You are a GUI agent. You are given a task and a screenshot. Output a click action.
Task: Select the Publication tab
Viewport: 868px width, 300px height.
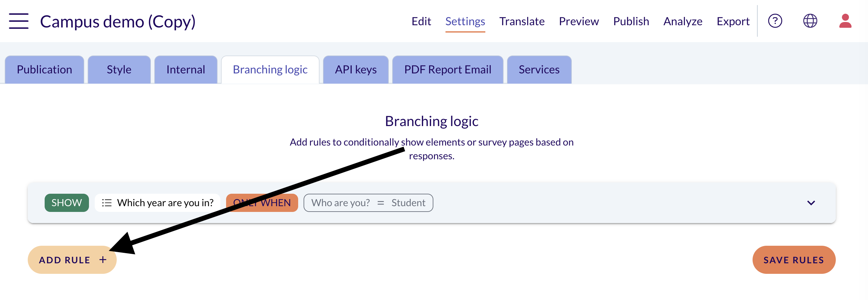tap(44, 70)
